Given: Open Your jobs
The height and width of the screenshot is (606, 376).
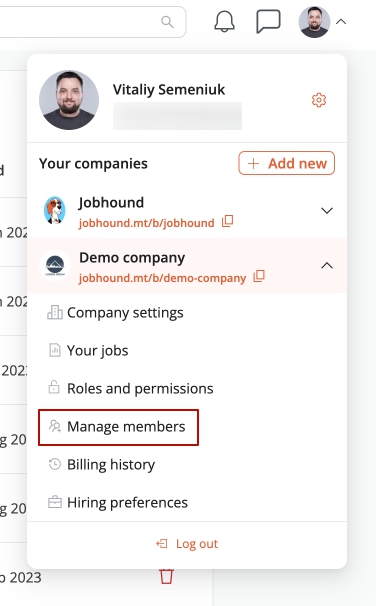Looking at the screenshot, I should (x=88, y=351).
